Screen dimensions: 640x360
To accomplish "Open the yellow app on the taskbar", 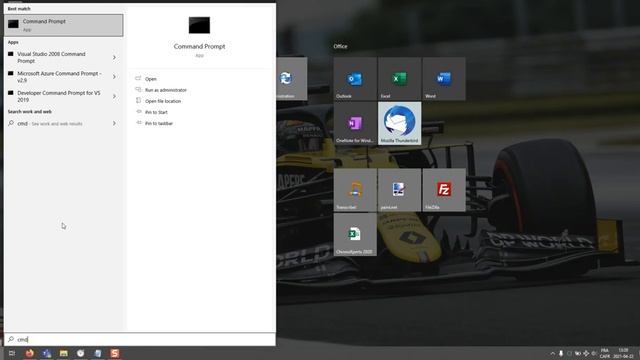I will tap(64, 353).
